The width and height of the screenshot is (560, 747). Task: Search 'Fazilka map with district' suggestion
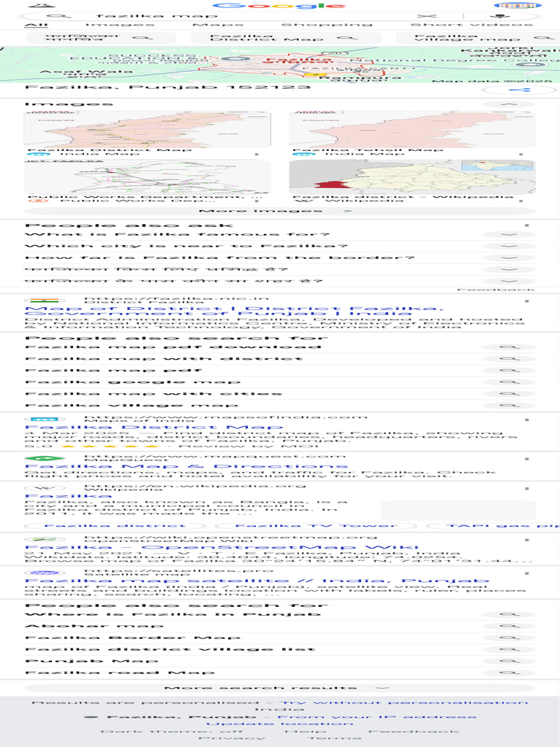[x=279, y=358]
